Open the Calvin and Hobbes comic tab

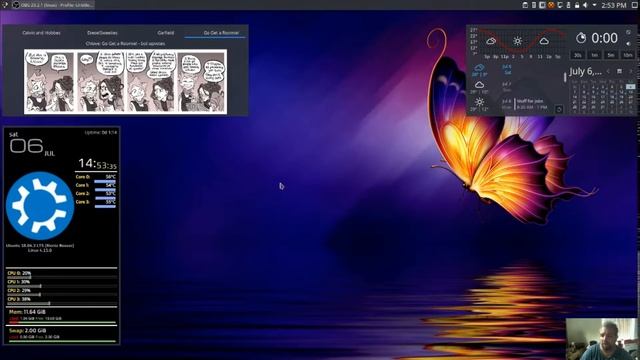click(41, 33)
